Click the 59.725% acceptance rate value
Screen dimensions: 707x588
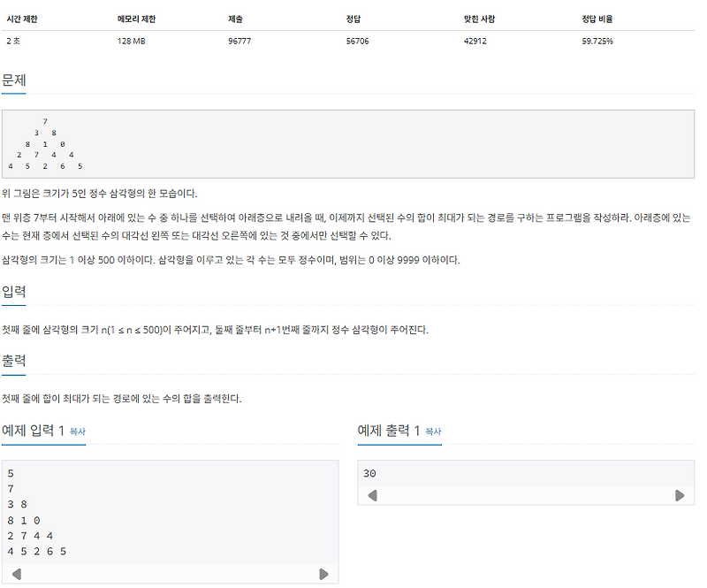[x=598, y=40]
